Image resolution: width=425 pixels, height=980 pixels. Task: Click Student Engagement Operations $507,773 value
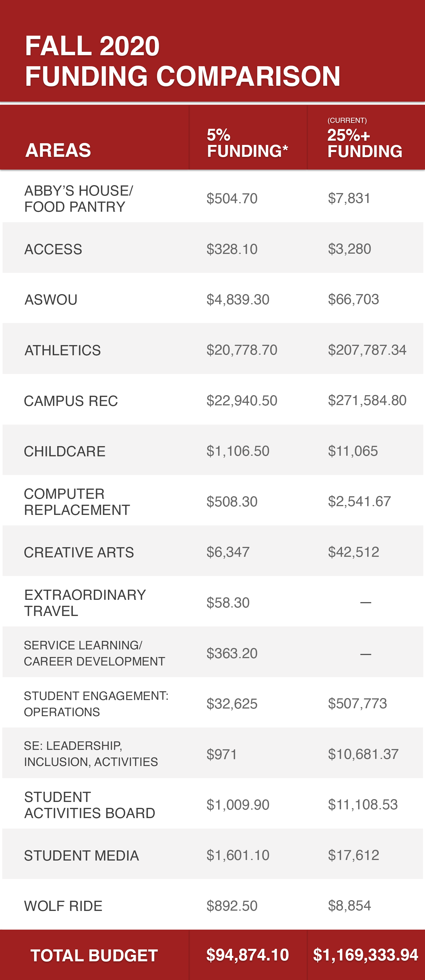pyautogui.click(x=357, y=703)
